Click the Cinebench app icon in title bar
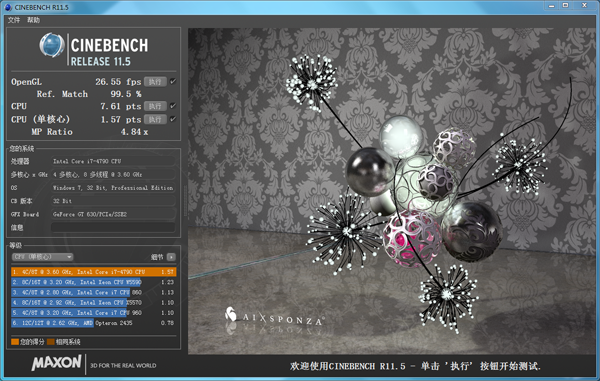Image resolution: width=600 pixels, height=381 pixels. coord(8,7)
